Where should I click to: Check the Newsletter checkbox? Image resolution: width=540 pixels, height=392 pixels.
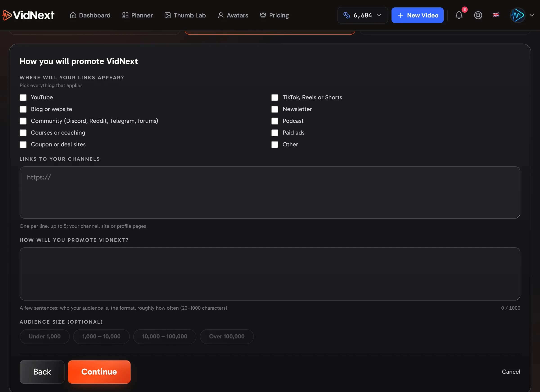(x=275, y=109)
